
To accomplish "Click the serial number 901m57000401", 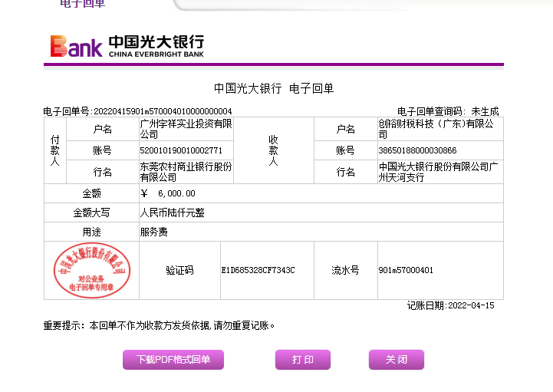I will (x=406, y=270).
